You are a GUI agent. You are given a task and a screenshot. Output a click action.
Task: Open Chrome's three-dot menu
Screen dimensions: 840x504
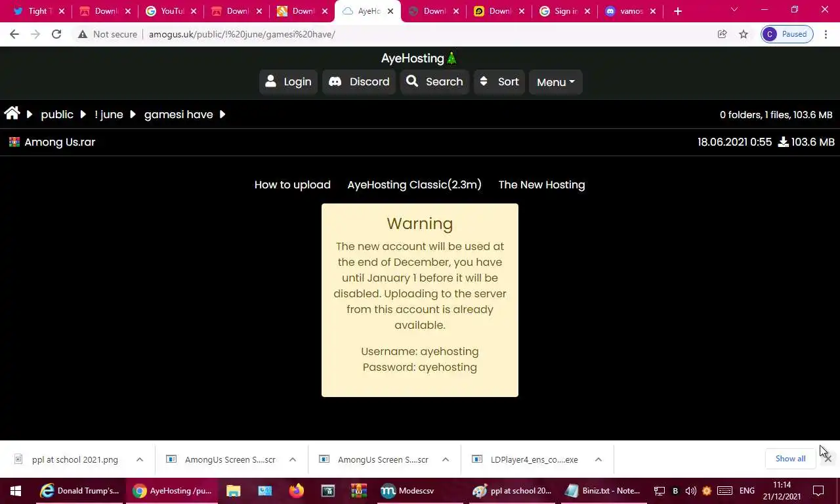[826, 34]
